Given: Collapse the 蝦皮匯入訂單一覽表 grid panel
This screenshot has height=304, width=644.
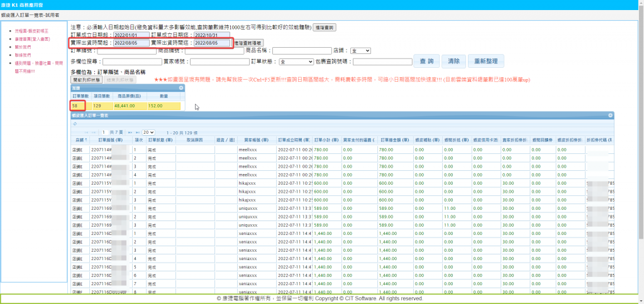Looking at the screenshot, I should point(609,116).
